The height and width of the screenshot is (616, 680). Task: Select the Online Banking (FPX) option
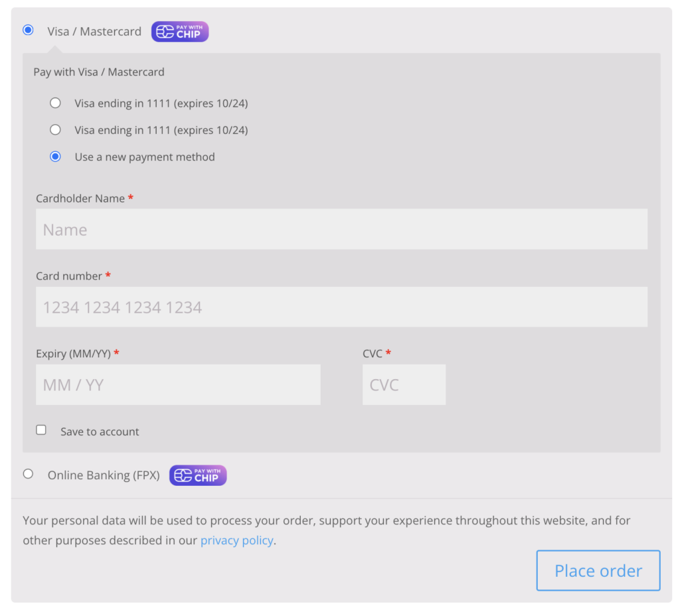(27, 473)
